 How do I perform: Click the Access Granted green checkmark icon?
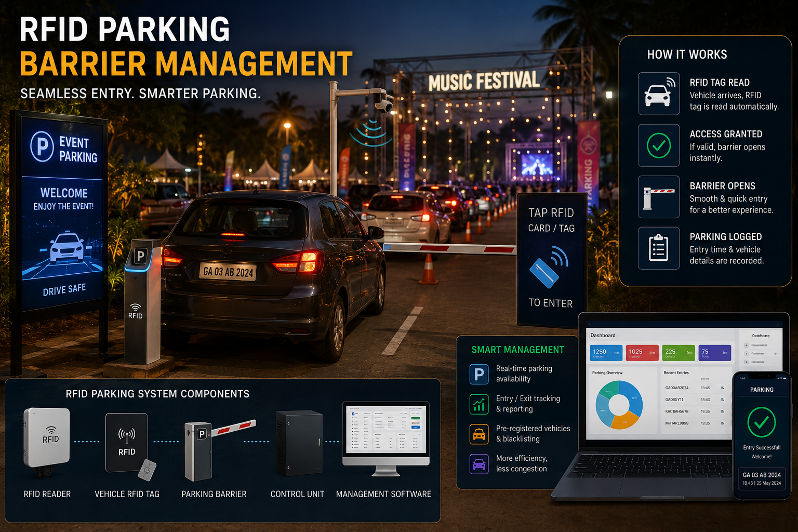(x=659, y=145)
